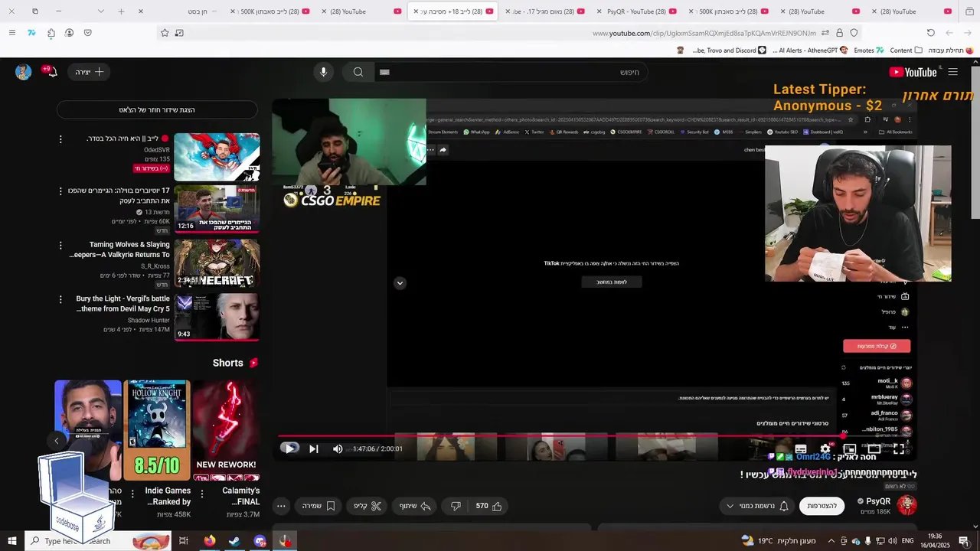The width and height of the screenshot is (980, 551).
Task: Bookmark page with star icon
Action: point(165,33)
